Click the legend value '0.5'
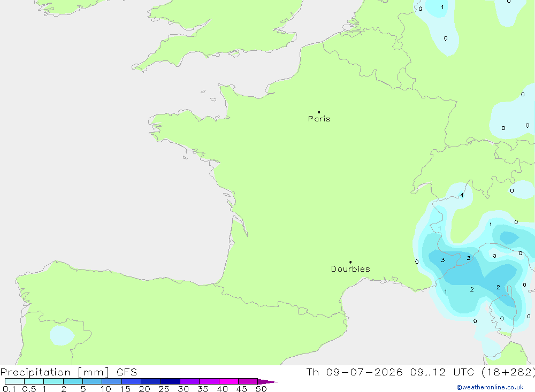Image resolution: width=535 pixels, height=392 pixels. tap(29, 389)
